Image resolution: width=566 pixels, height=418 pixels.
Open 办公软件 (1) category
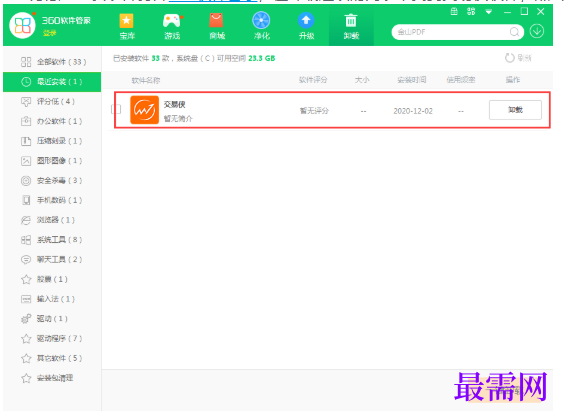coord(52,121)
